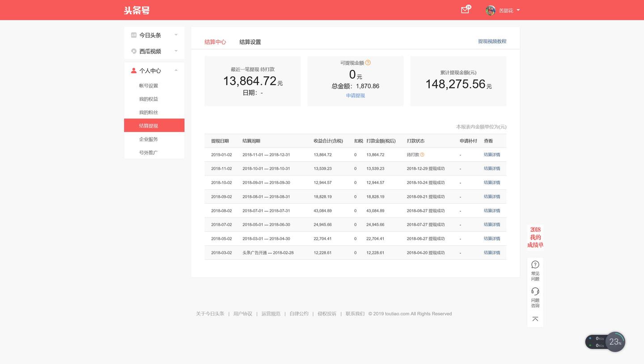Viewport: 644px width, 364px height.
Task: Click the 43,084.89 收益合计 cell
Action: click(x=323, y=211)
